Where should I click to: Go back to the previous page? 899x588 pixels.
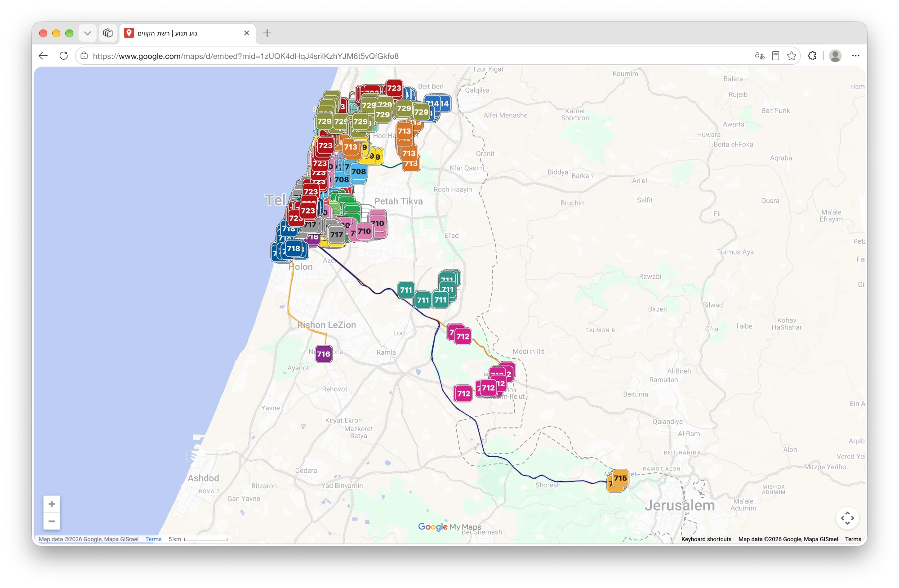click(43, 56)
